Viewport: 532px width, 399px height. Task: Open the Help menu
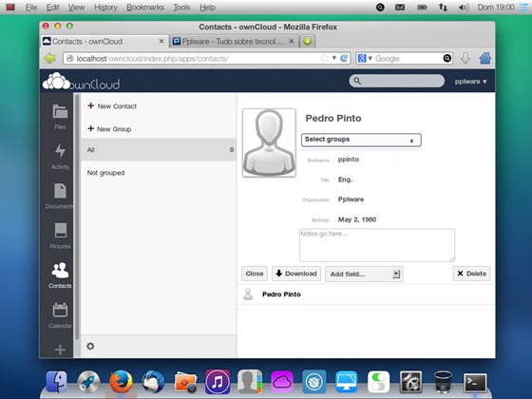click(207, 8)
